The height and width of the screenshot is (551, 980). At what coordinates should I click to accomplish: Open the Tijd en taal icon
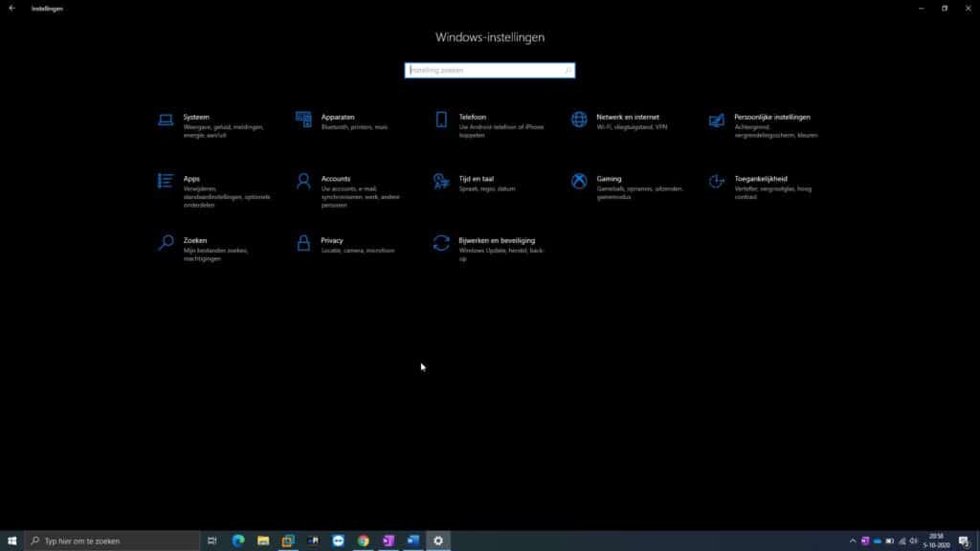pos(441,181)
